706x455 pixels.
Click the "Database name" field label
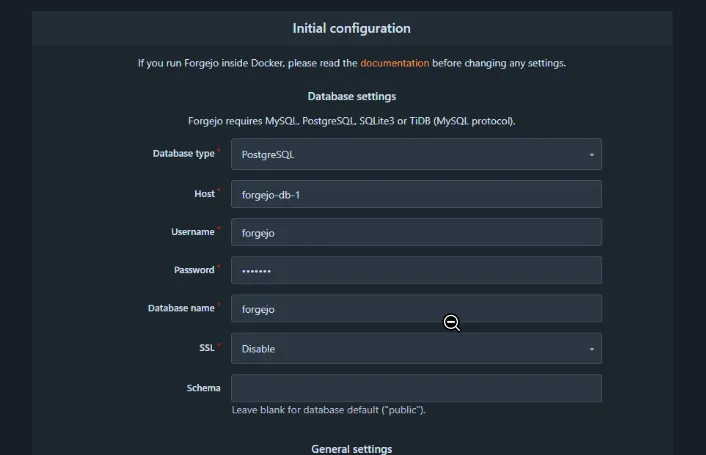(x=181, y=308)
